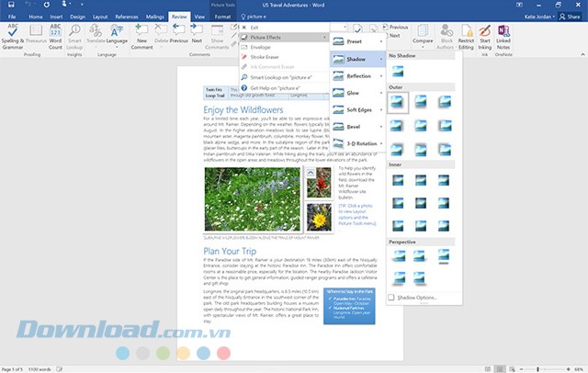Viewport: 588px width, 373px height.
Task: Go to Next comment
Action: (197, 35)
